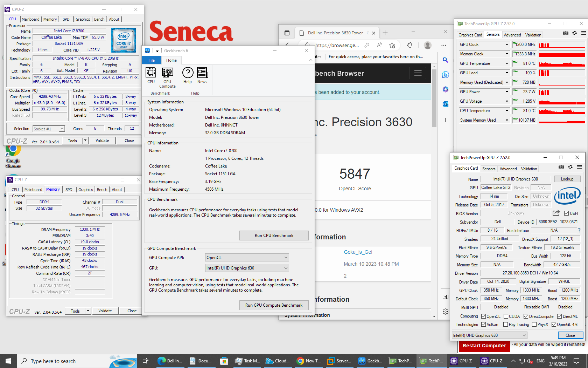Click Edge browser page scrollbar
The height and width of the screenshot is (368, 588).
(434, 98)
